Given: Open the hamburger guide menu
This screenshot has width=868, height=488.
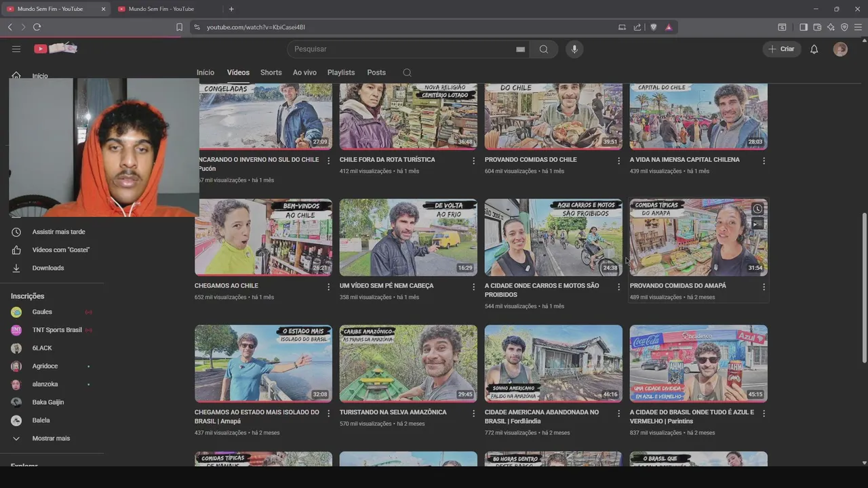Looking at the screenshot, I should point(16,49).
